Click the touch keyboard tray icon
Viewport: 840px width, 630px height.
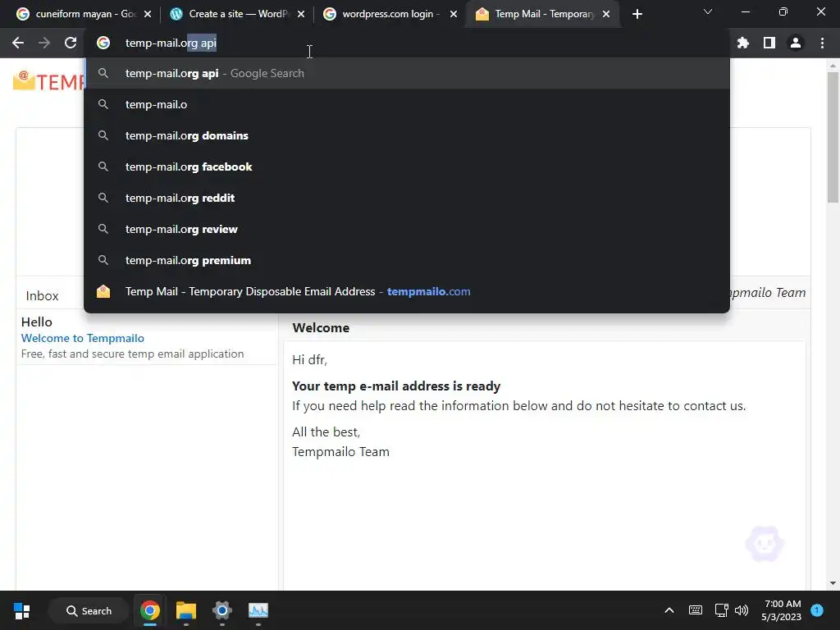coord(696,610)
